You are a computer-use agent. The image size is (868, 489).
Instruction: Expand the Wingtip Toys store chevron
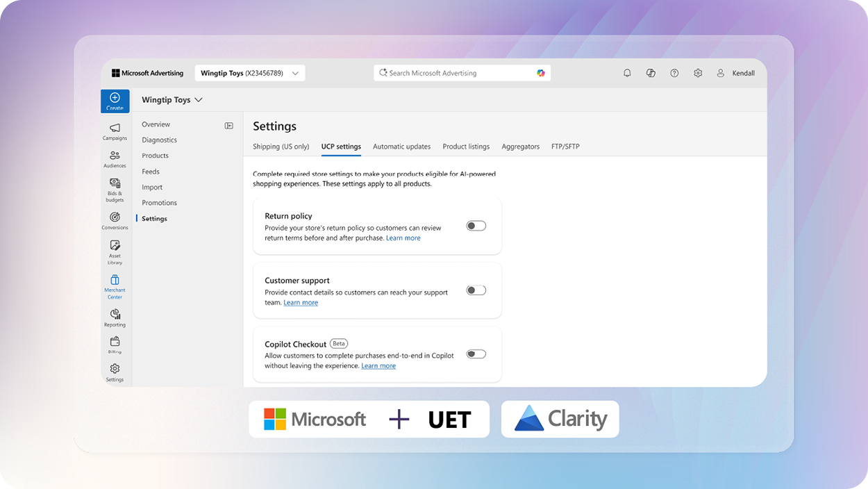[x=199, y=100]
